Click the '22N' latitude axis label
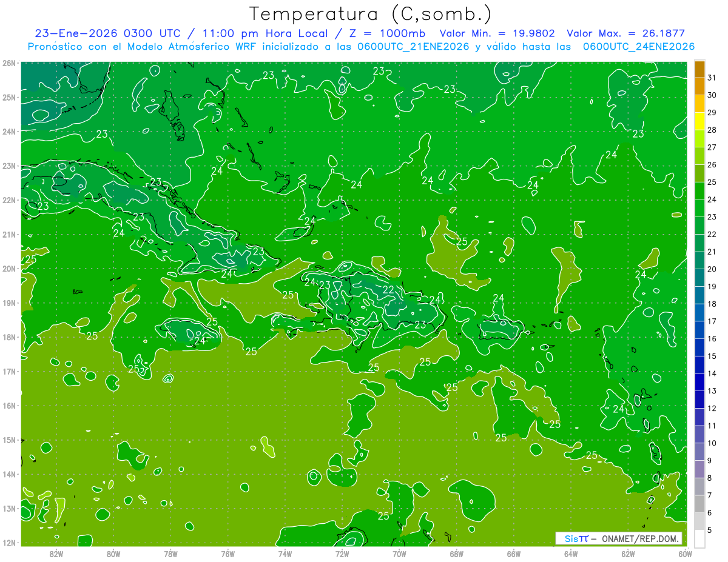Image resolution: width=728 pixels, height=562 pixels. (x=8, y=200)
